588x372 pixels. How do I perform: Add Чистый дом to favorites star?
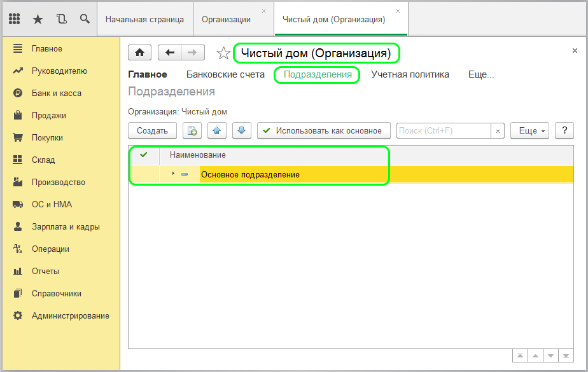(x=223, y=53)
